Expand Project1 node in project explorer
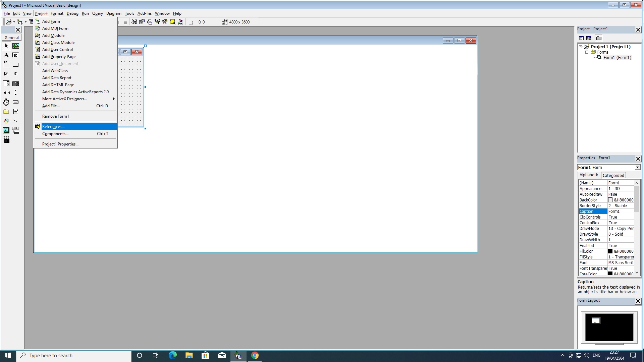This screenshot has width=644, height=362. [580, 46]
